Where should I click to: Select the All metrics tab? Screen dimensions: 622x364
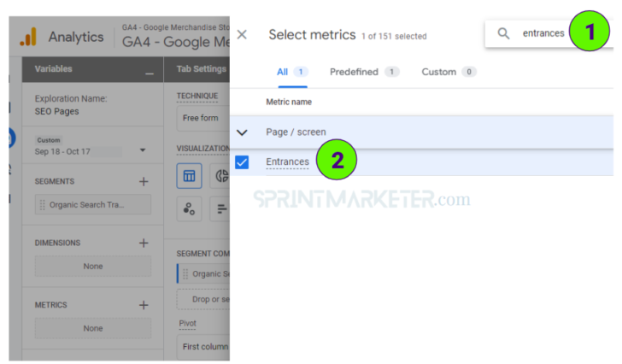[x=283, y=72]
